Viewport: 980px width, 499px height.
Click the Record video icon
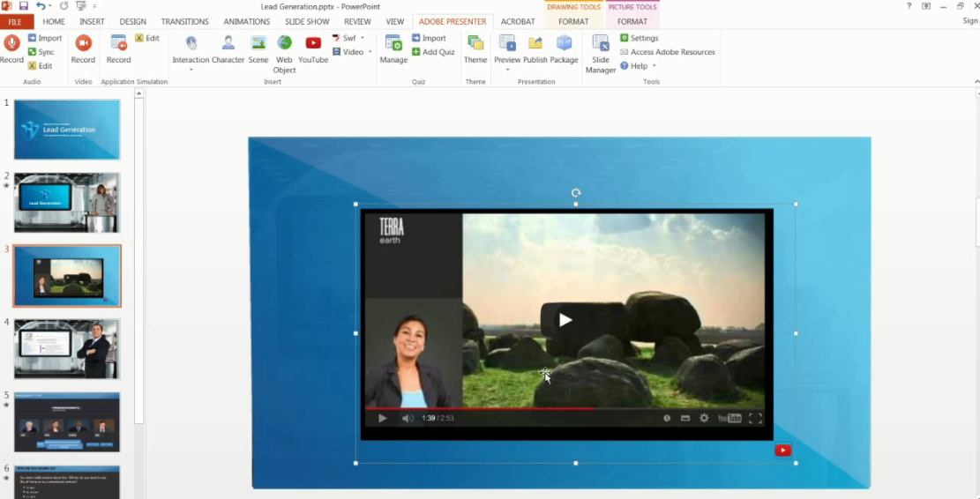point(83,43)
